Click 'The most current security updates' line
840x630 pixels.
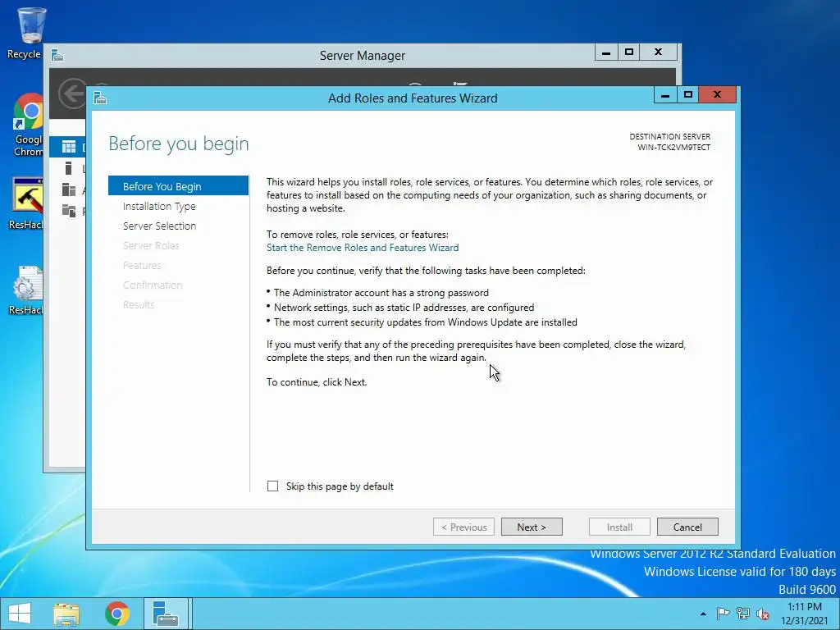pyautogui.click(x=426, y=322)
